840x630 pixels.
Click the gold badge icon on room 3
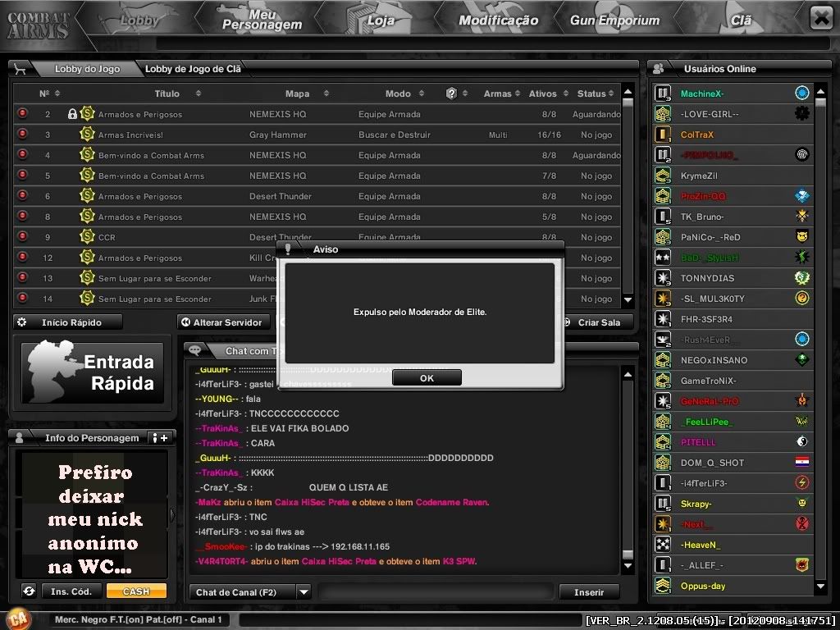click(88, 135)
